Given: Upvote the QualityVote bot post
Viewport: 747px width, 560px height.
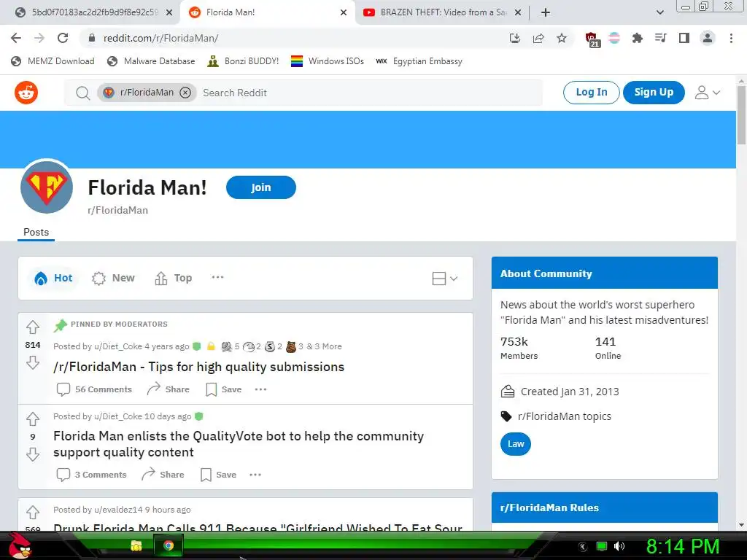Looking at the screenshot, I should [33, 419].
